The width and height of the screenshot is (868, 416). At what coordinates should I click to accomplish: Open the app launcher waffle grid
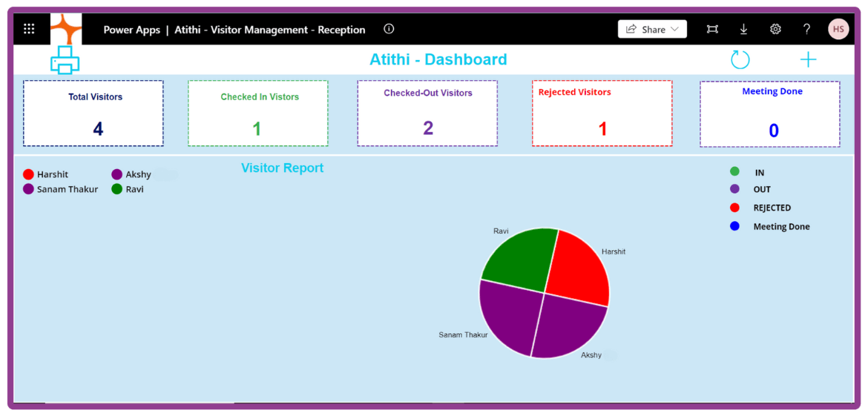[x=29, y=29]
